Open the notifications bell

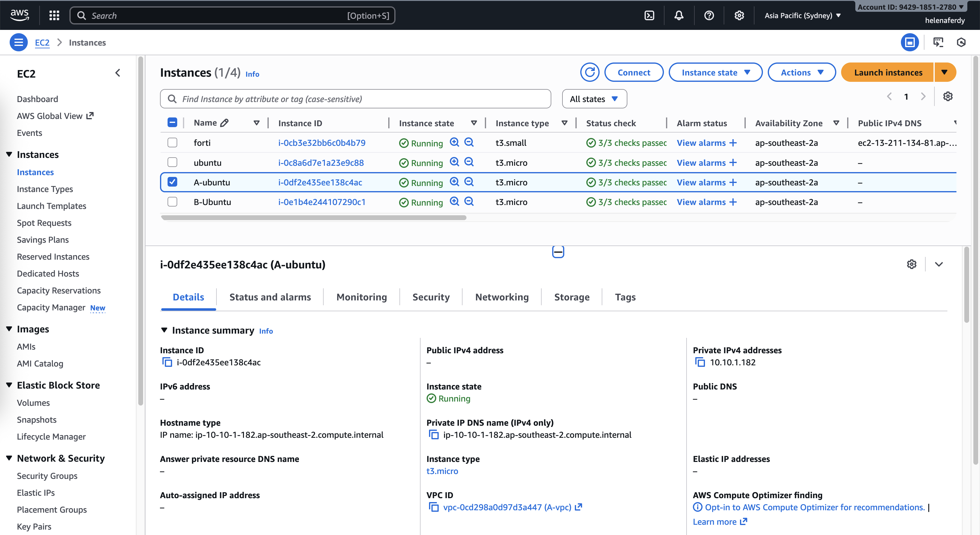(x=679, y=16)
